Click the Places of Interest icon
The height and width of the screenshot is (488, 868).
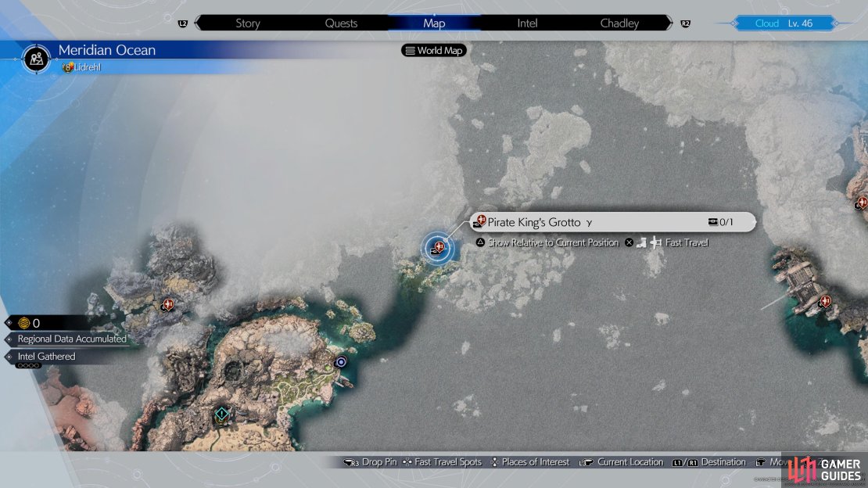494,462
